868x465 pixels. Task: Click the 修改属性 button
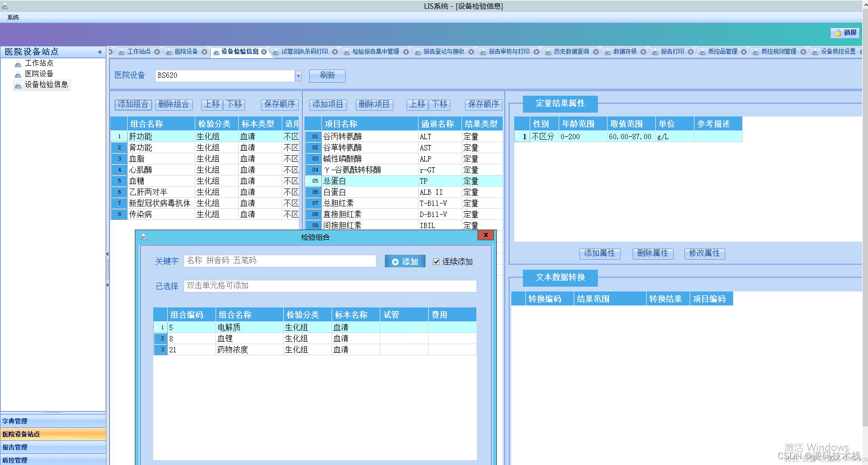pos(704,253)
